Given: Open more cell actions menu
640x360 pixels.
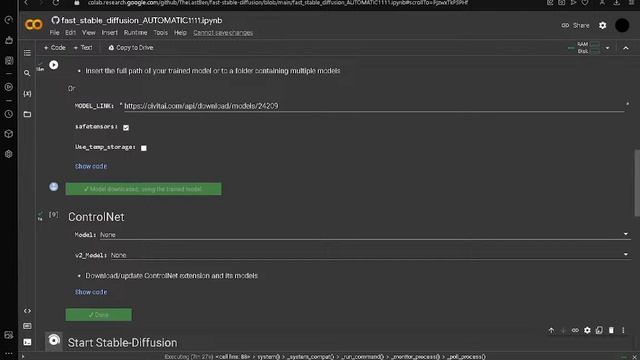Looking at the screenshot, I should 623,330.
